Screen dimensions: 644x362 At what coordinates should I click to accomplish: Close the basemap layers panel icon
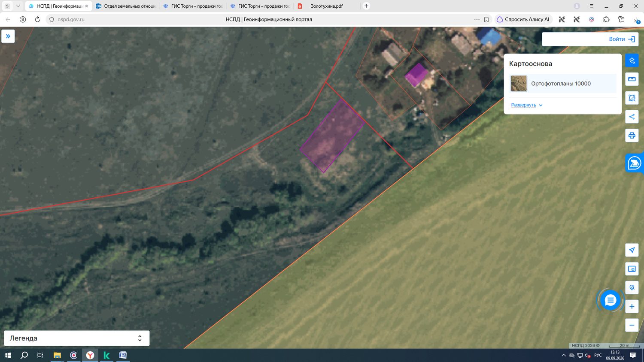click(x=632, y=60)
